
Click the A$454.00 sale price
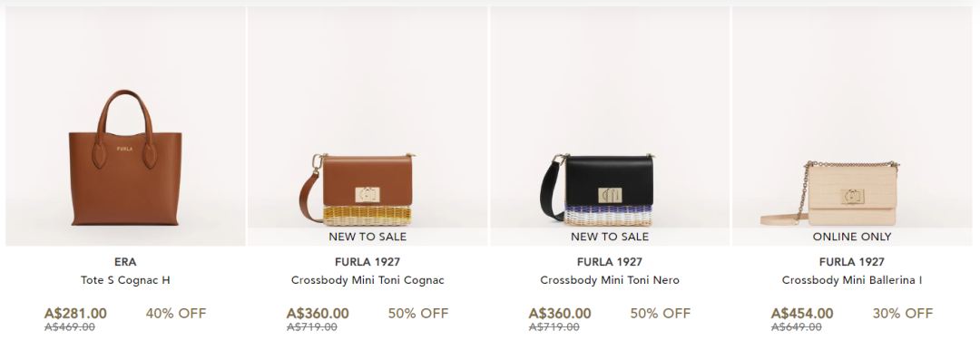(802, 313)
